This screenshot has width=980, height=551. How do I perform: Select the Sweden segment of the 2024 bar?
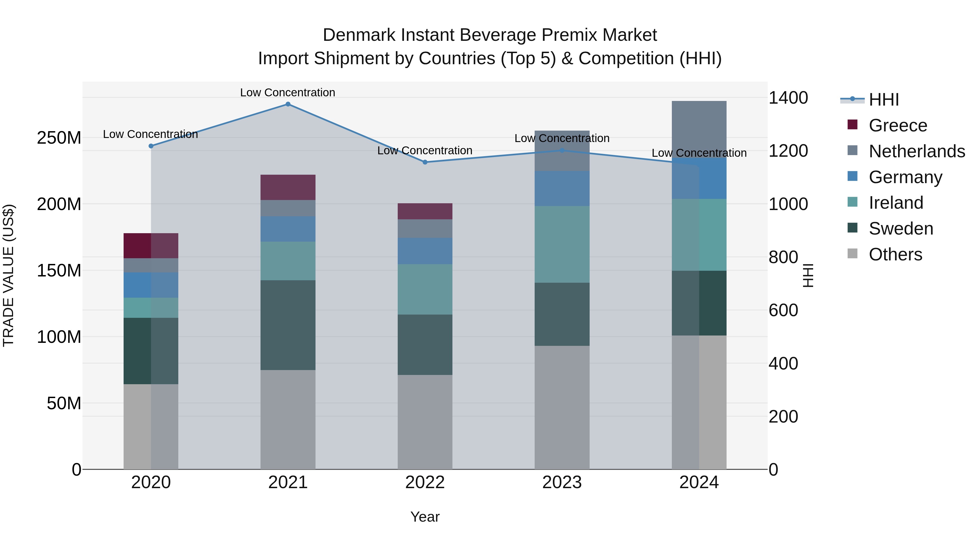pyautogui.click(x=699, y=303)
